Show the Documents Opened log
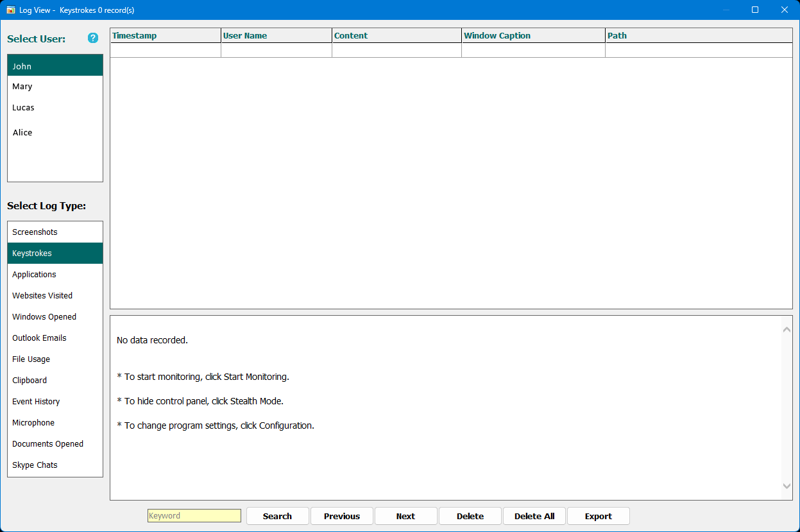800x532 pixels. point(55,444)
